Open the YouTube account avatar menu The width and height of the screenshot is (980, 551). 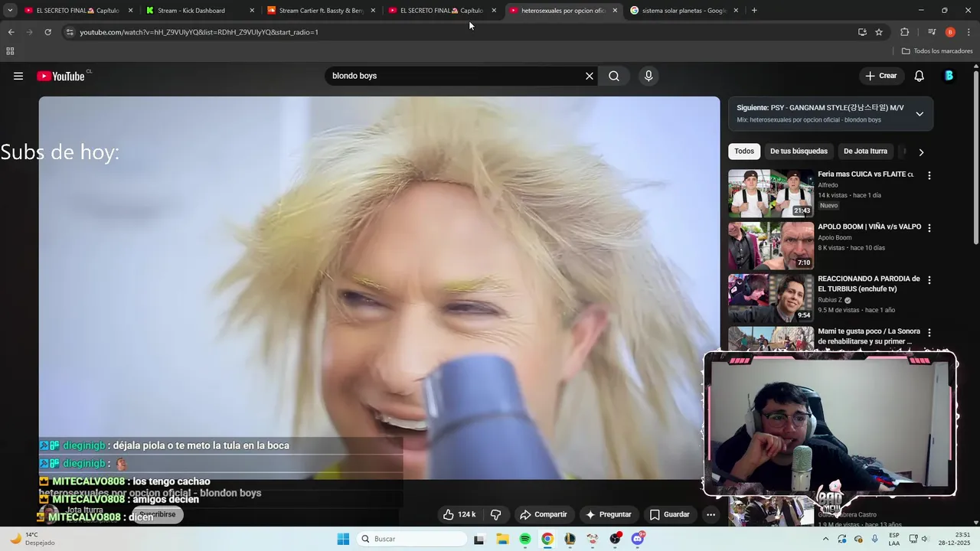tap(949, 76)
